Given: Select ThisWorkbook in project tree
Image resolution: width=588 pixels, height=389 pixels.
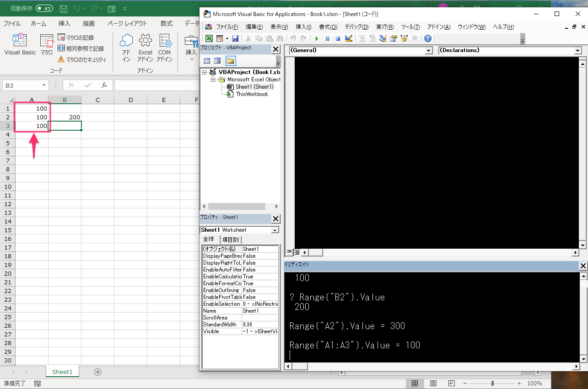Looking at the screenshot, I should pyautogui.click(x=252, y=94).
